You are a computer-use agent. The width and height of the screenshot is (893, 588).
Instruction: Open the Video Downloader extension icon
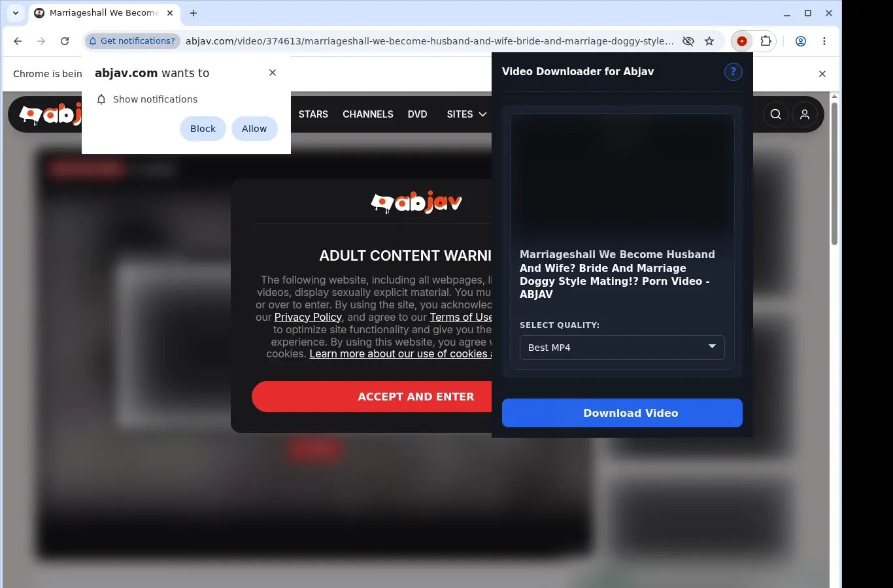click(x=742, y=41)
